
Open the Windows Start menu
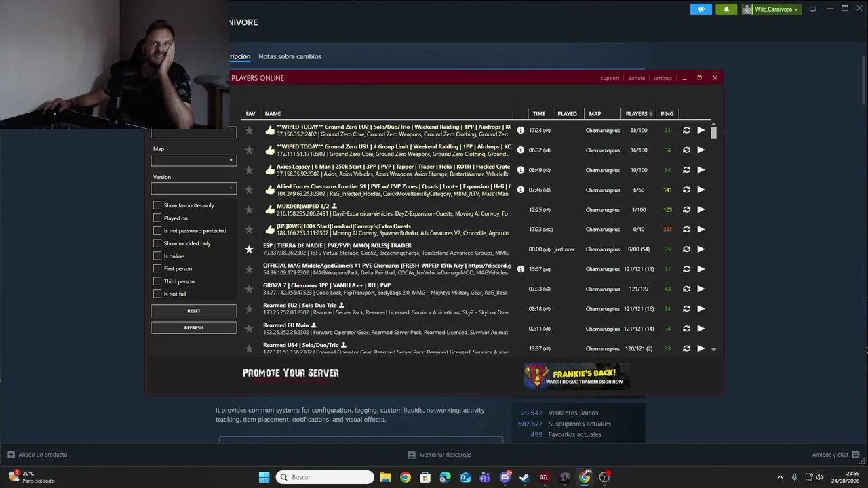[264, 477]
